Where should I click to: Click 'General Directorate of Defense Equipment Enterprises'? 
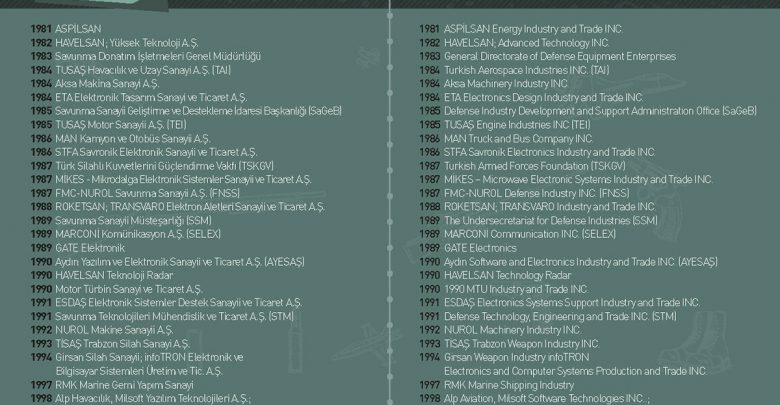560,56
